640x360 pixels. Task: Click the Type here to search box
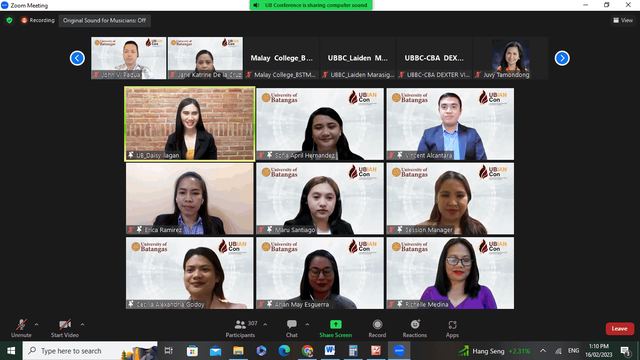click(x=90, y=351)
